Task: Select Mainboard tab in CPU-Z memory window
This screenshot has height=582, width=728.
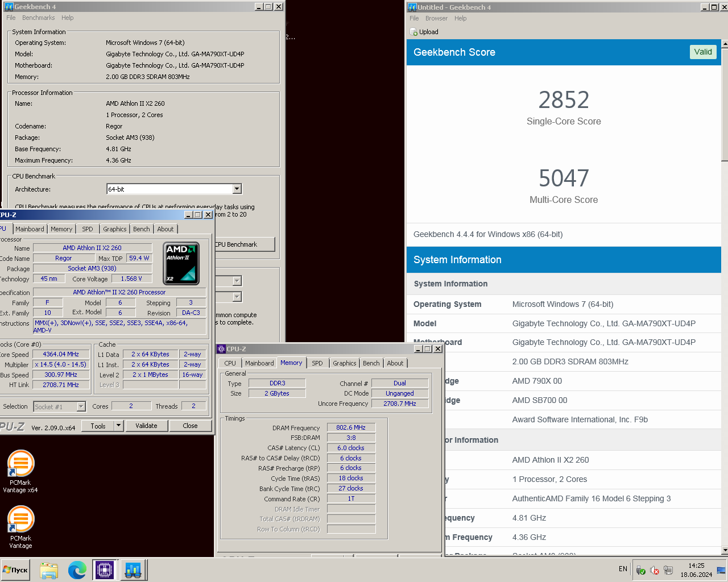Action: [259, 363]
